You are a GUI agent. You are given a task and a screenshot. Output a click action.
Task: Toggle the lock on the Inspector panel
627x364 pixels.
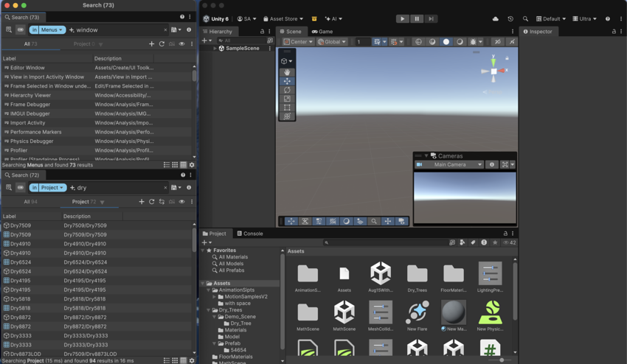coord(614,32)
